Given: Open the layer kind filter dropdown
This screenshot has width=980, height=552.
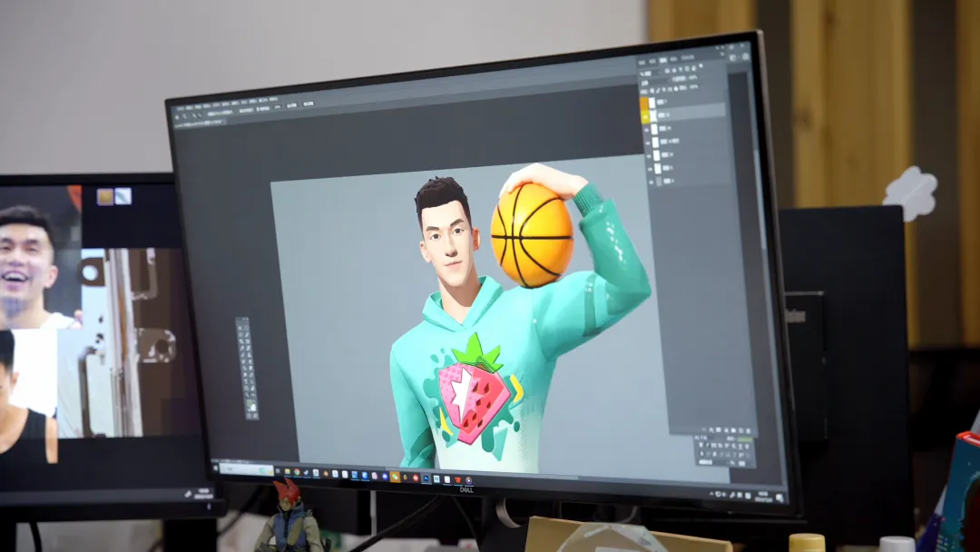Looking at the screenshot, I should 649,74.
